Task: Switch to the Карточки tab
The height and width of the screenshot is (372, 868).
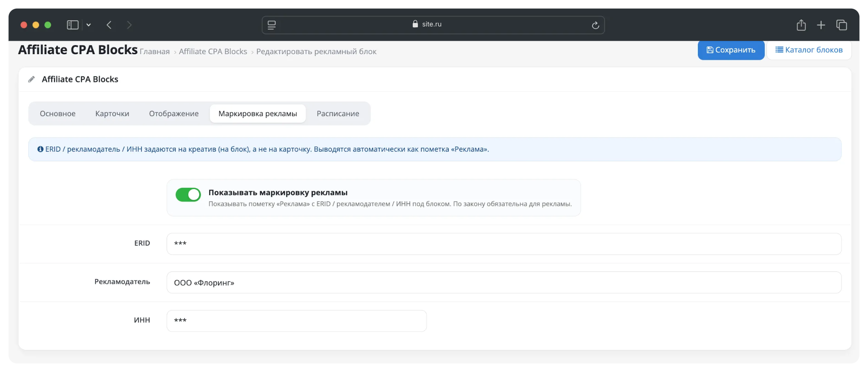Action: click(x=112, y=114)
